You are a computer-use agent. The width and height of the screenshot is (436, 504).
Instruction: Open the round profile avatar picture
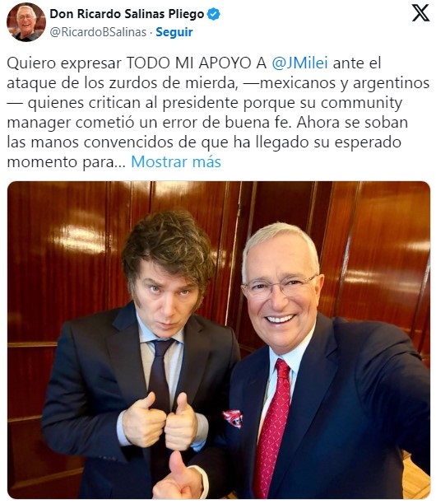click(x=26, y=22)
